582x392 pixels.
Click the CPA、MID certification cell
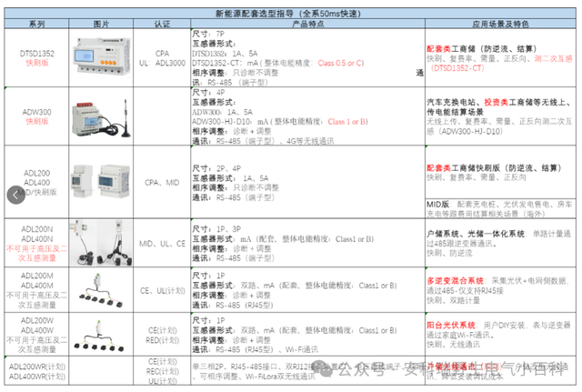pyautogui.click(x=162, y=183)
